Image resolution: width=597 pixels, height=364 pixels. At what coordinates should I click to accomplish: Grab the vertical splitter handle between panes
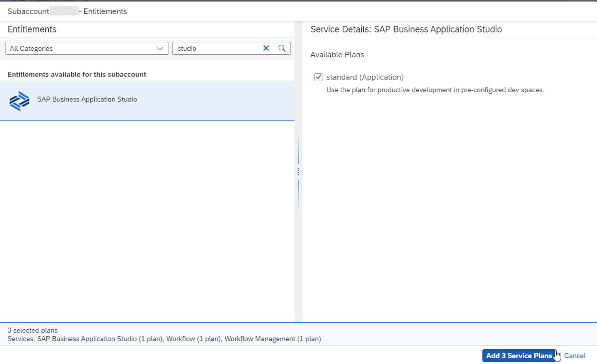pos(298,172)
